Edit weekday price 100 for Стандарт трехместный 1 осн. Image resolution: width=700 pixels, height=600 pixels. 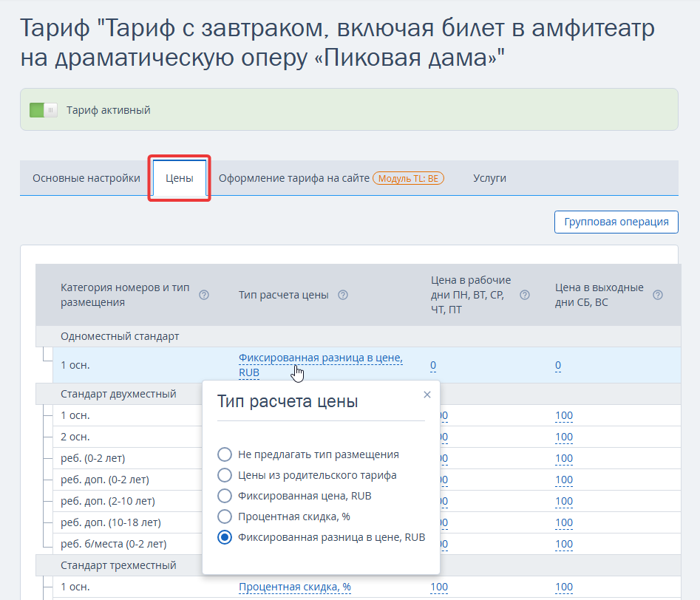coord(439,587)
